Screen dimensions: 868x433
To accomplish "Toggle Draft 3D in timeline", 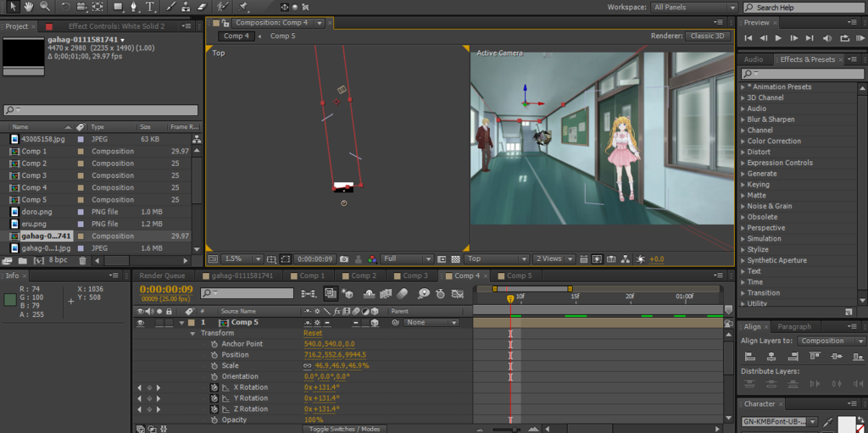I will point(347,293).
